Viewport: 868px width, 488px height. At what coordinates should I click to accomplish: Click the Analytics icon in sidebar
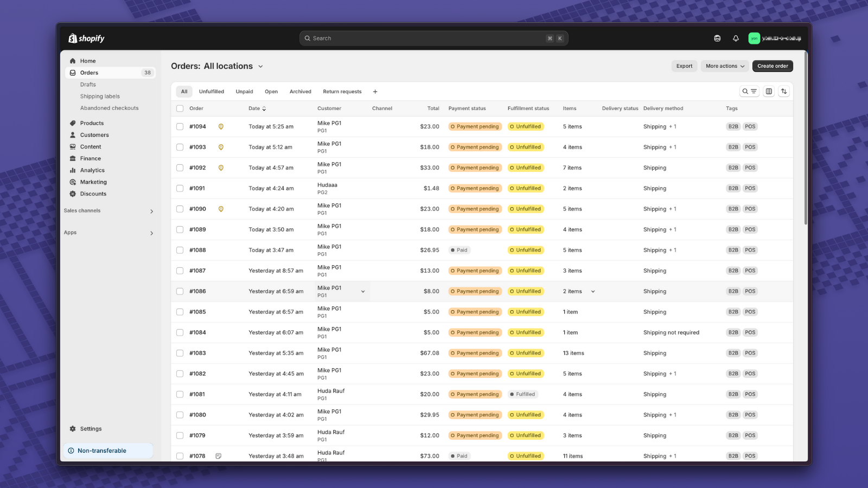tap(73, 170)
